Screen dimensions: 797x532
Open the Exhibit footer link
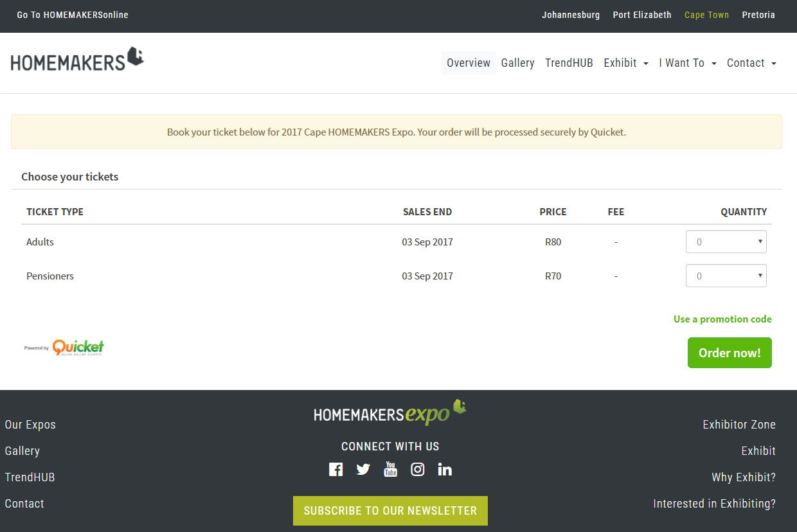pos(758,451)
